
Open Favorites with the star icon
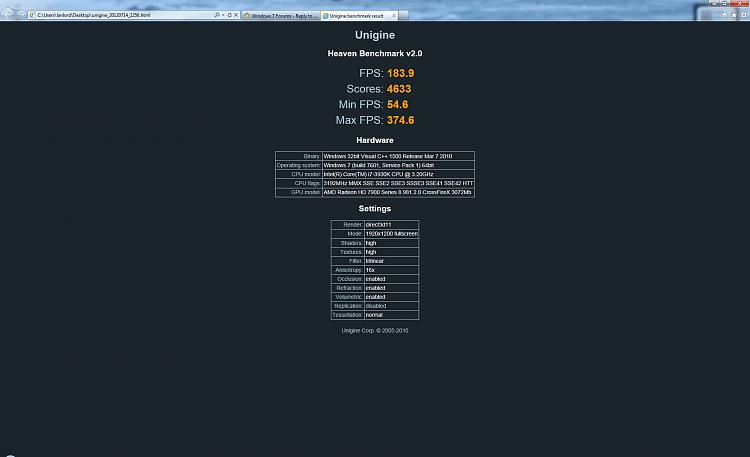[x=734, y=15]
